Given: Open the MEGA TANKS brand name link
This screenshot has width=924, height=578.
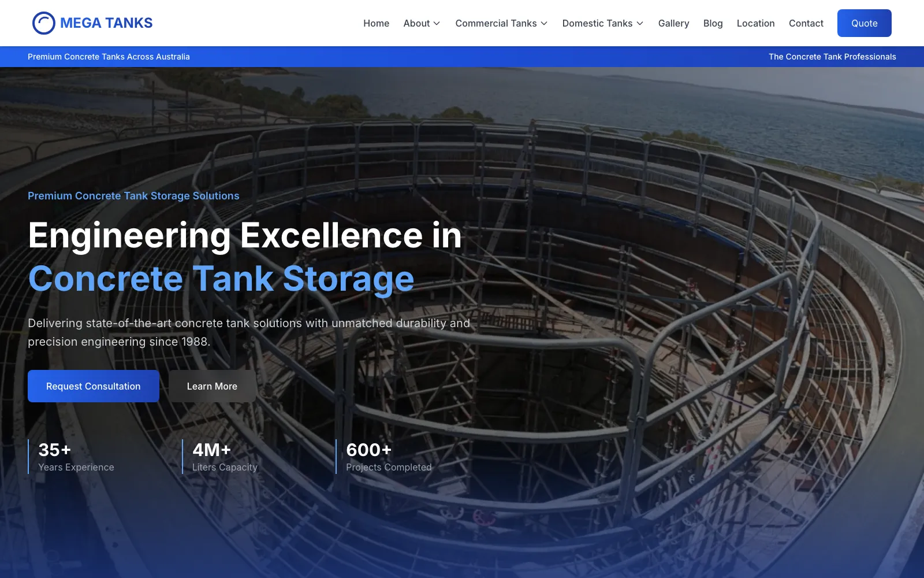Looking at the screenshot, I should click(106, 23).
